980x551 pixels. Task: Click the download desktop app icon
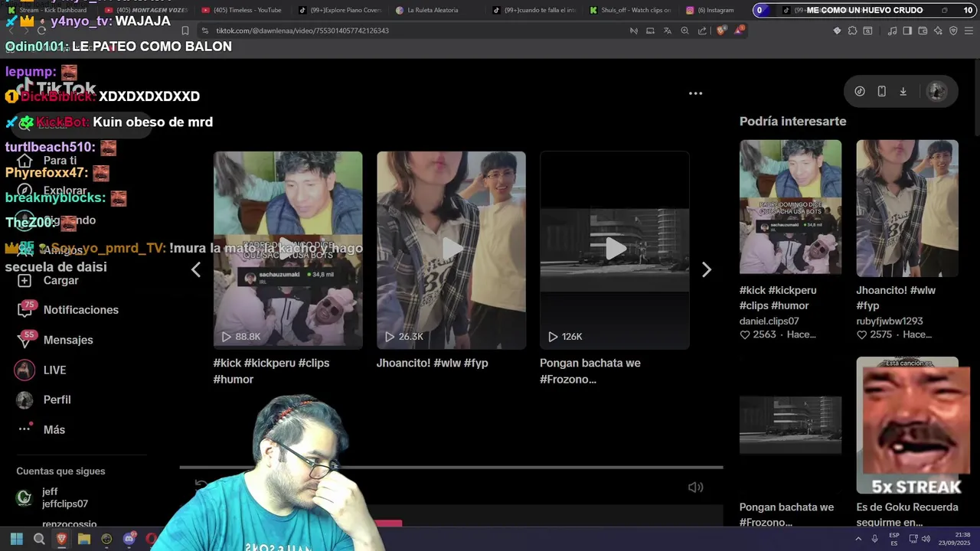(x=903, y=91)
